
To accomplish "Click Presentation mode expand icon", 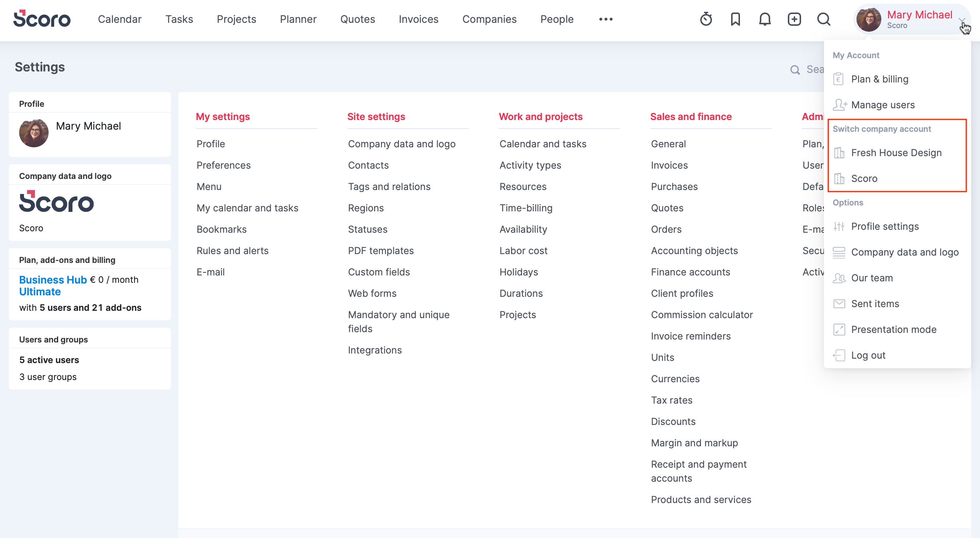I will [x=839, y=330].
